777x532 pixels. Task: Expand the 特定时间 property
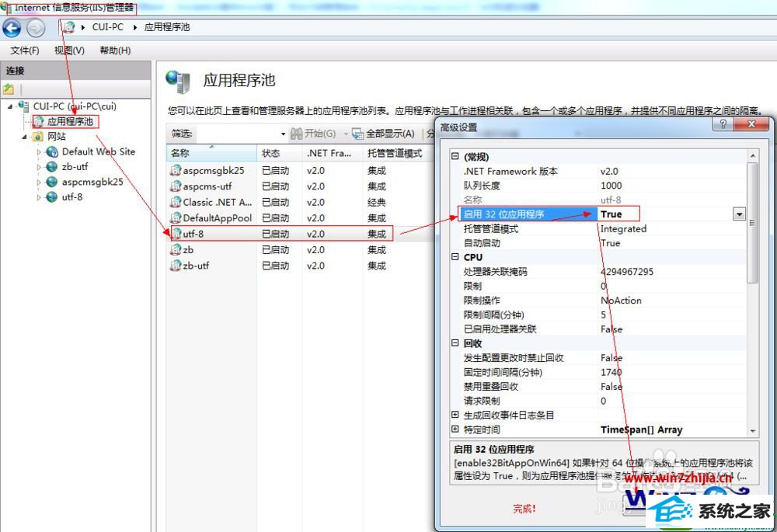coord(455,429)
